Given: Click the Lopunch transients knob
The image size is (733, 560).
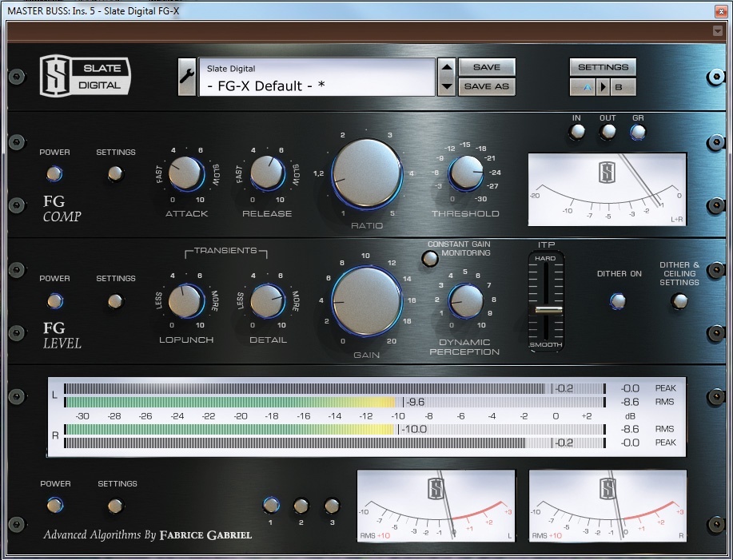Looking at the screenshot, I should coord(186,301).
